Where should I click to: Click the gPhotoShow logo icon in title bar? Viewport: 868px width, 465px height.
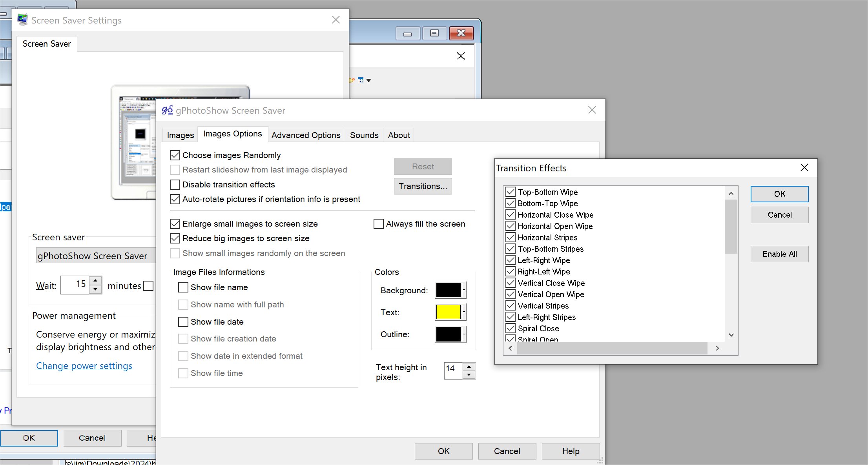tap(168, 110)
